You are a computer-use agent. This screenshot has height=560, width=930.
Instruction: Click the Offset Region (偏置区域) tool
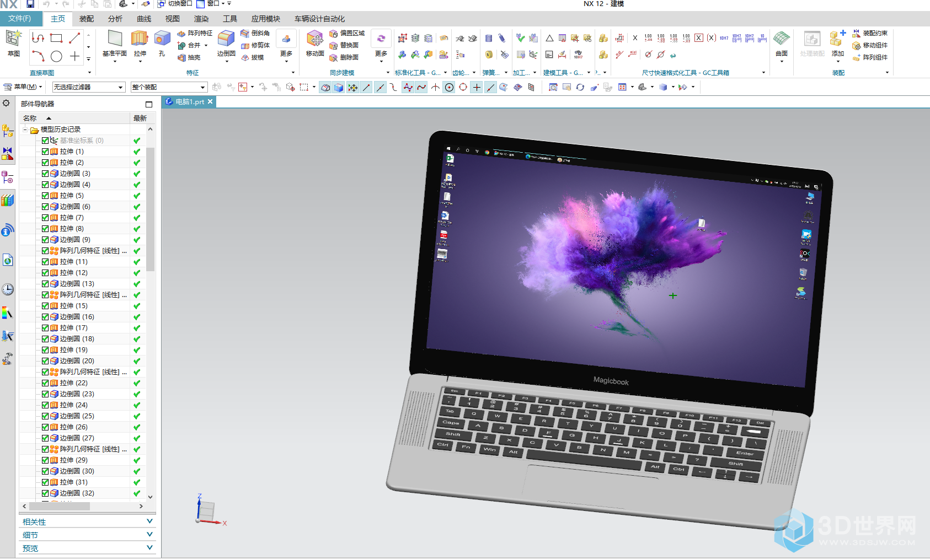coord(347,33)
